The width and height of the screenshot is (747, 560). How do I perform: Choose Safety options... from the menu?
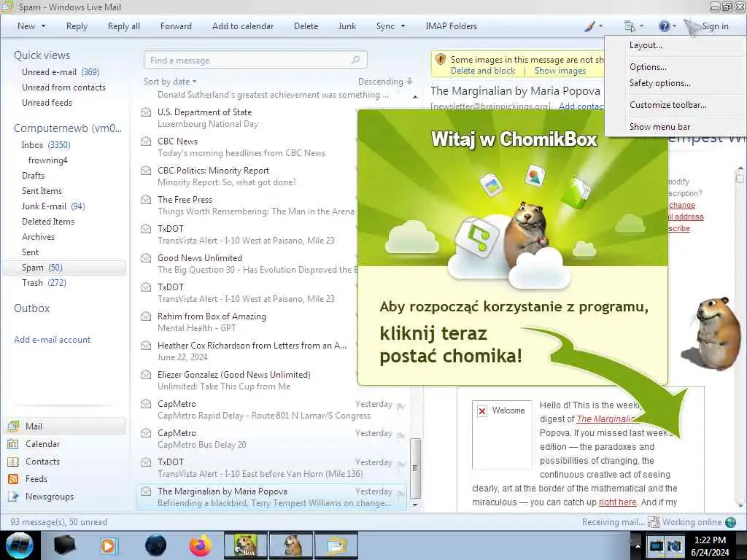(x=659, y=83)
